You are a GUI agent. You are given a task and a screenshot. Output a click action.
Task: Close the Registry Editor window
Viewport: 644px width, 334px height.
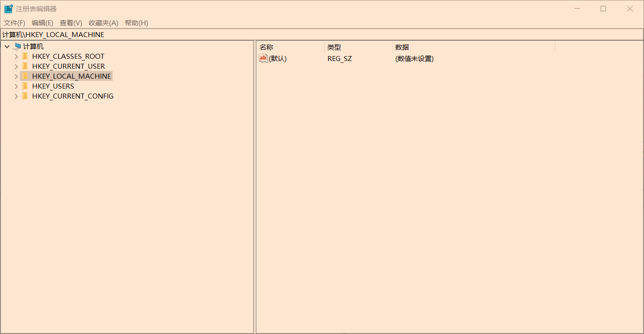coord(630,9)
